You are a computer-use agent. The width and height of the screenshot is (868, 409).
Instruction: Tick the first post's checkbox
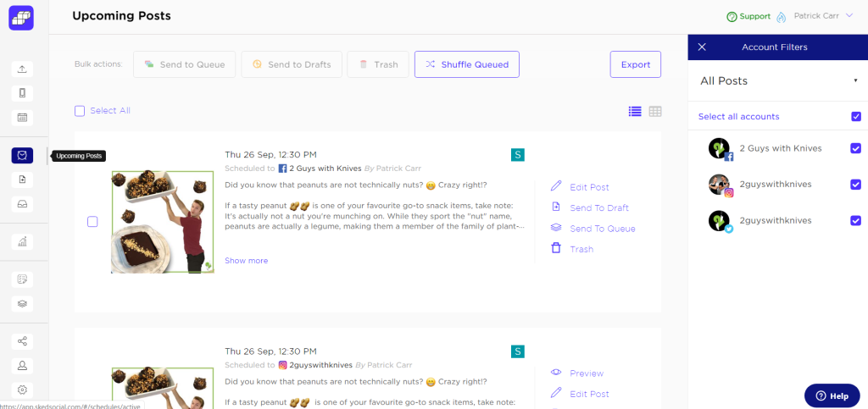click(x=92, y=222)
